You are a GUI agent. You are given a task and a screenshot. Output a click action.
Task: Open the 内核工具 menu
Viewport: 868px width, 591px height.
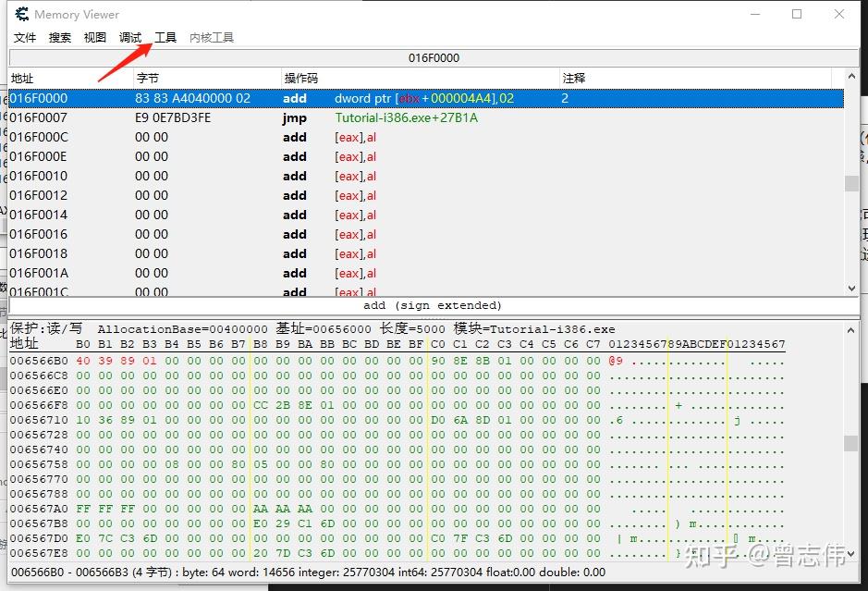(211, 37)
